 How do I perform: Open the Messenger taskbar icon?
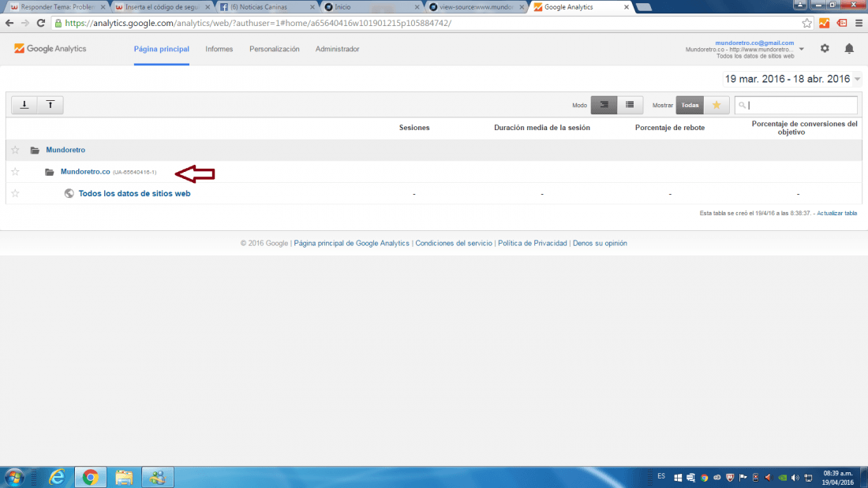[x=157, y=477]
